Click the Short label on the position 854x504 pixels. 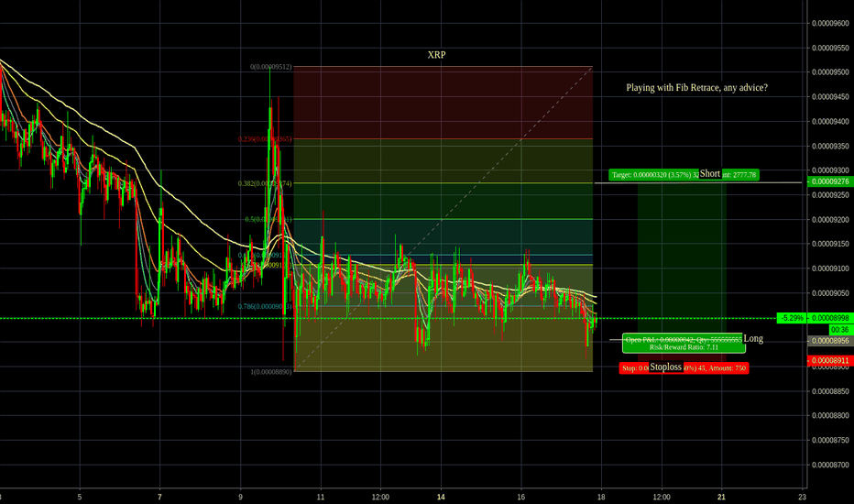click(x=709, y=173)
